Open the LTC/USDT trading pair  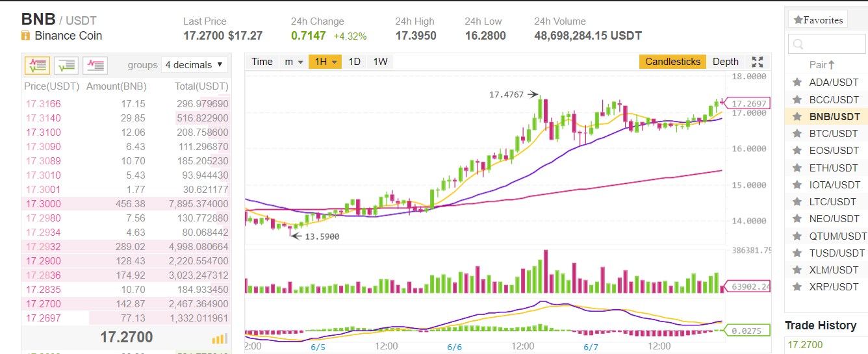833,202
